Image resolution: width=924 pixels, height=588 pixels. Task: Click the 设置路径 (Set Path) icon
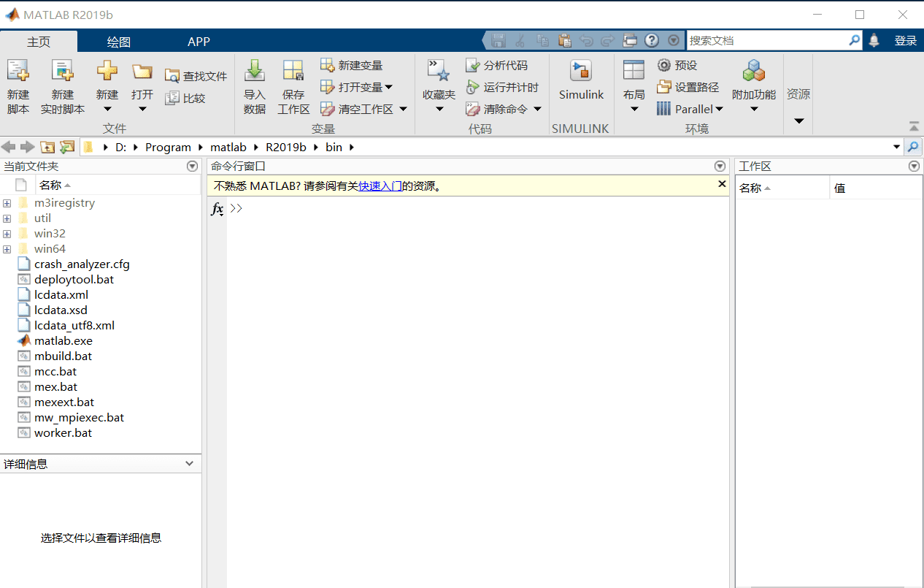click(664, 88)
